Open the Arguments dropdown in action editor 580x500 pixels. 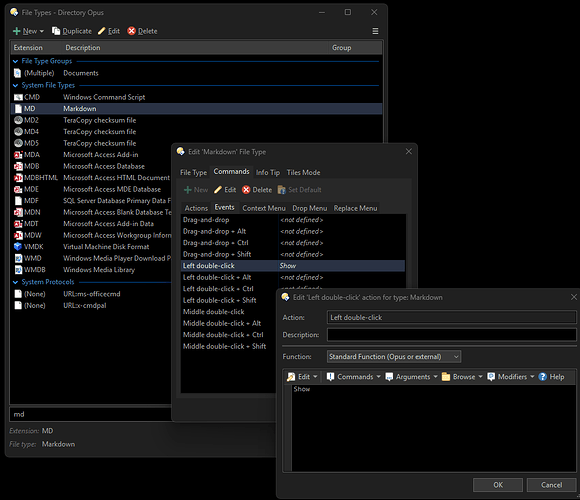coord(411,376)
